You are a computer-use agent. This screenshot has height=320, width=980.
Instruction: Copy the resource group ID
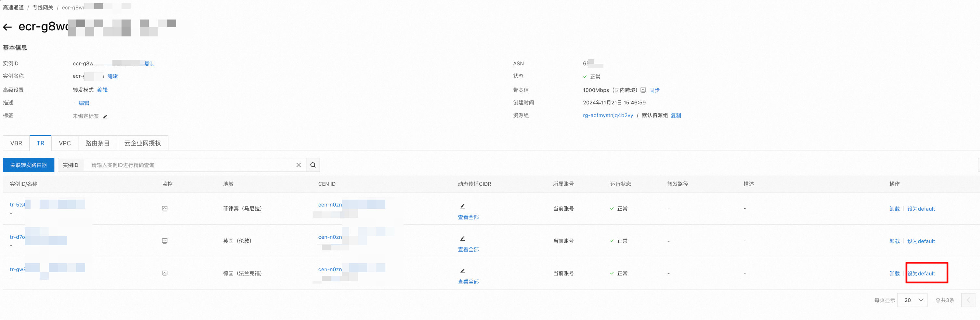coord(676,115)
